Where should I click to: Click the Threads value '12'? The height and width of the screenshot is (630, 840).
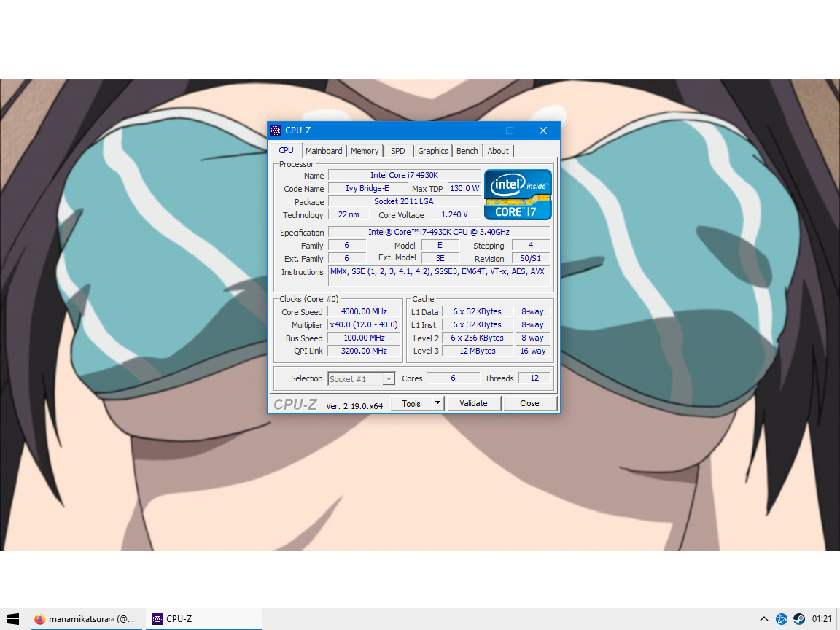[534, 378]
